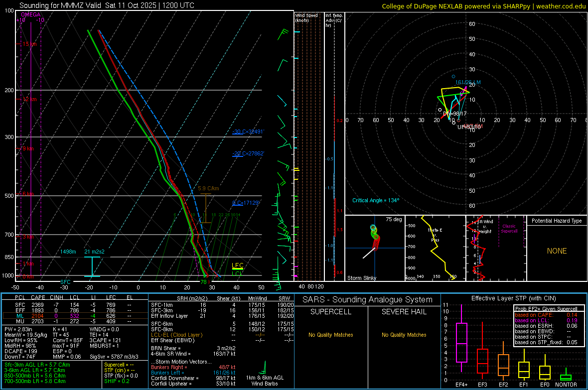588x390 pixels.
Task: Click the -20 C=27862' level label
Action: point(248,153)
